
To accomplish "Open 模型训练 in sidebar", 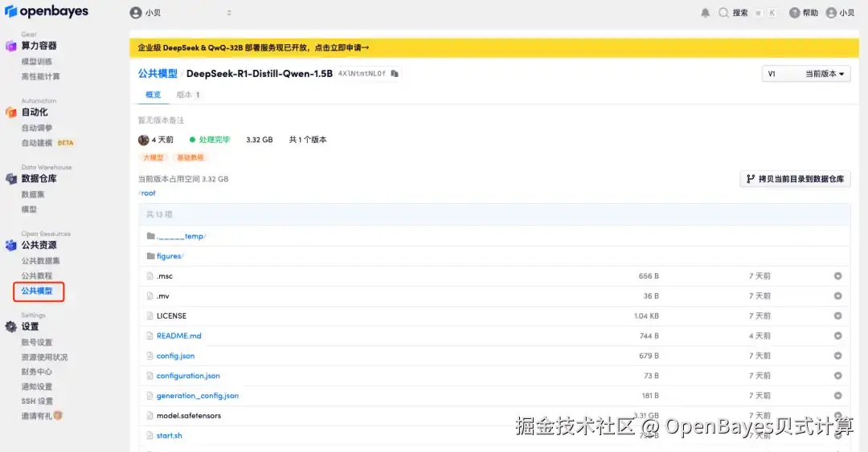I will 36,61.
